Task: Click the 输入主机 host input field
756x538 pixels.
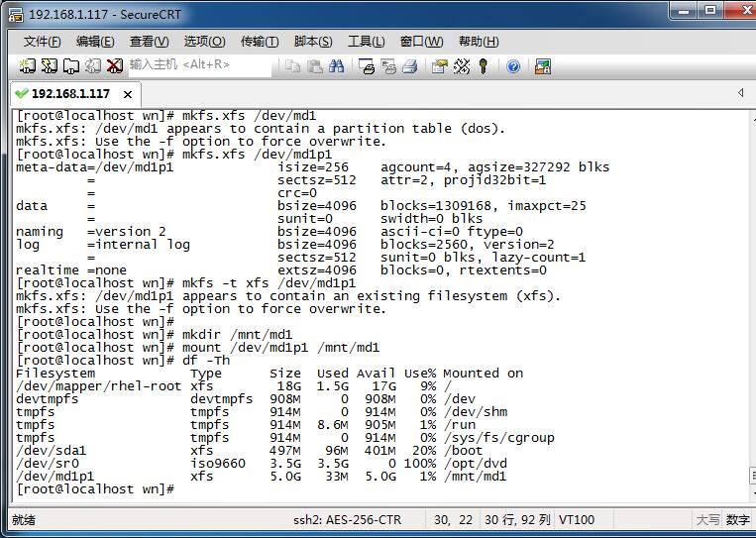Action: pyautogui.click(x=199, y=65)
